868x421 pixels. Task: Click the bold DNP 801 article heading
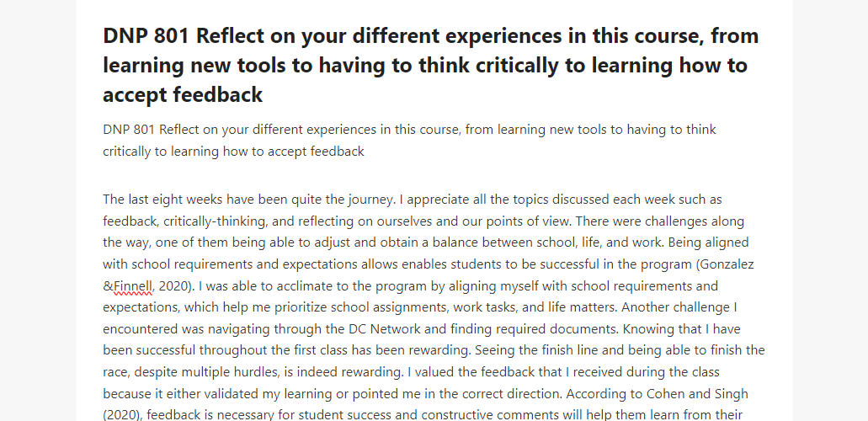click(x=431, y=65)
